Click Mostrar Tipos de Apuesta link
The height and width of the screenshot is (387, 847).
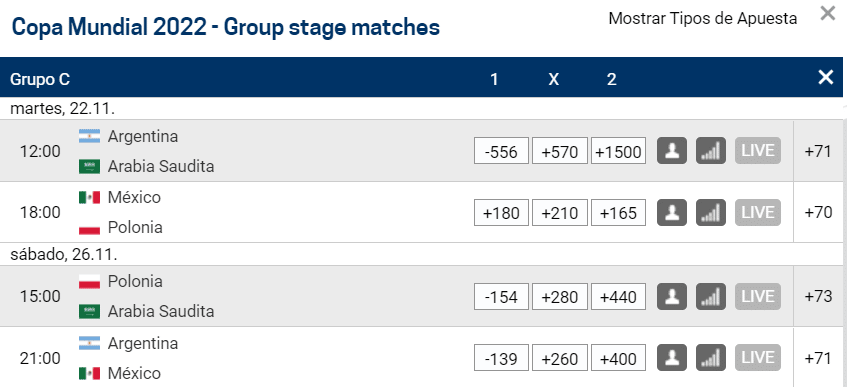(703, 18)
